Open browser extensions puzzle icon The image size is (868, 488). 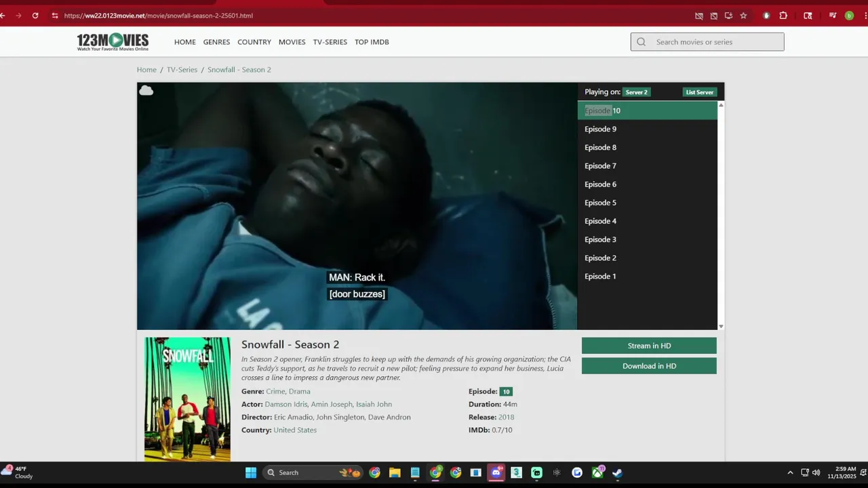click(x=783, y=16)
